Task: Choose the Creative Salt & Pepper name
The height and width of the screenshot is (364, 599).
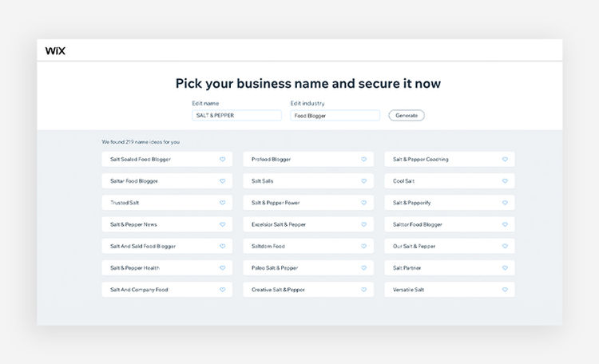Action: 308,290
